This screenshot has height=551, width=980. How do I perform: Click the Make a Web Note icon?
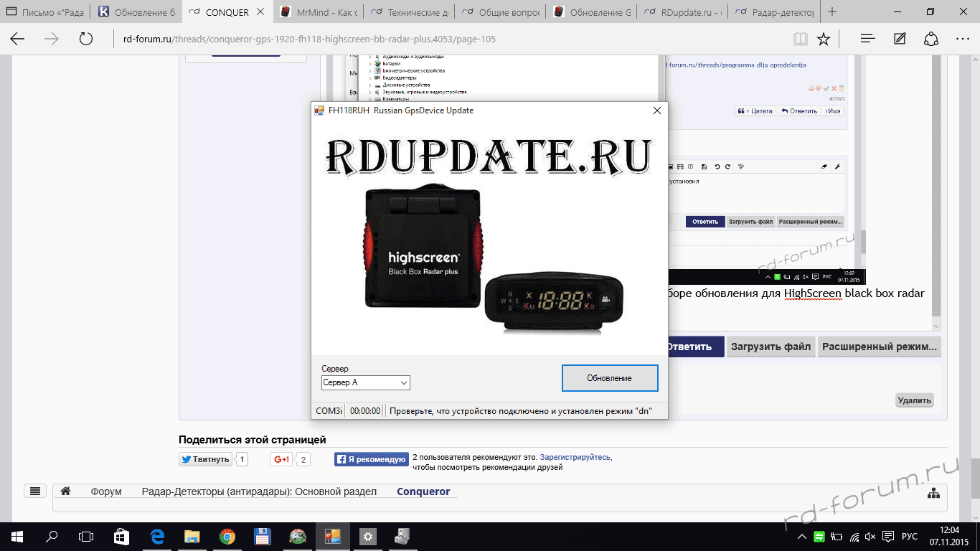(x=900, y=39)
